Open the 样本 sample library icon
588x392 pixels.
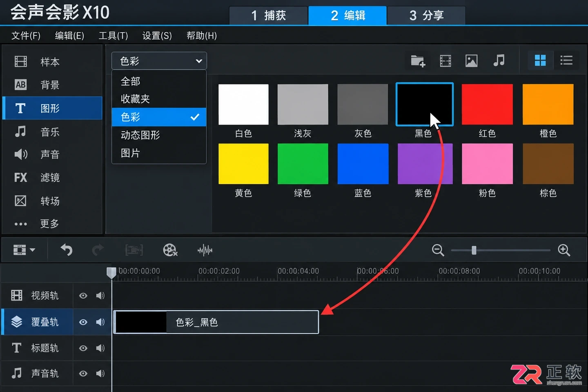(x=20, y=62)
